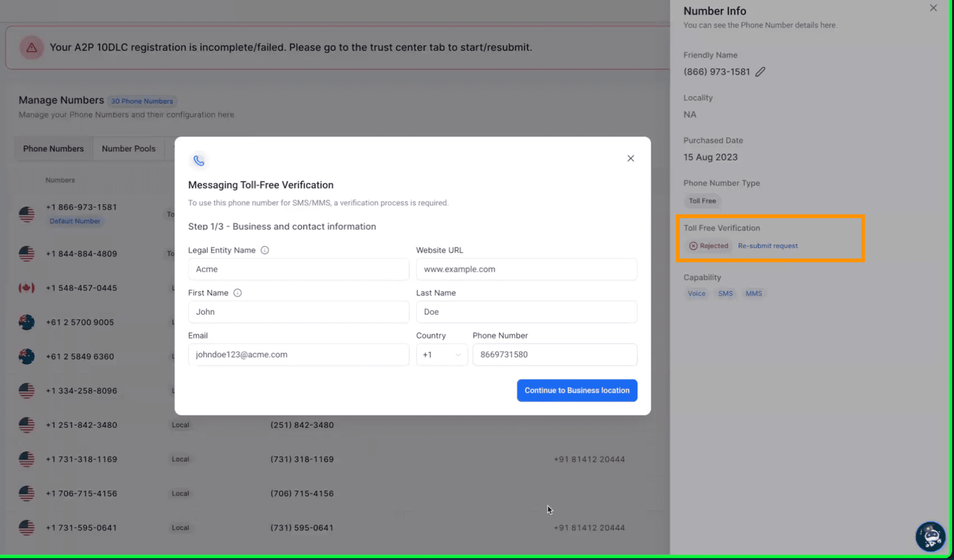Click info icon beside First Name
Viewport: 954px width, 560px height.
point(237,293)
